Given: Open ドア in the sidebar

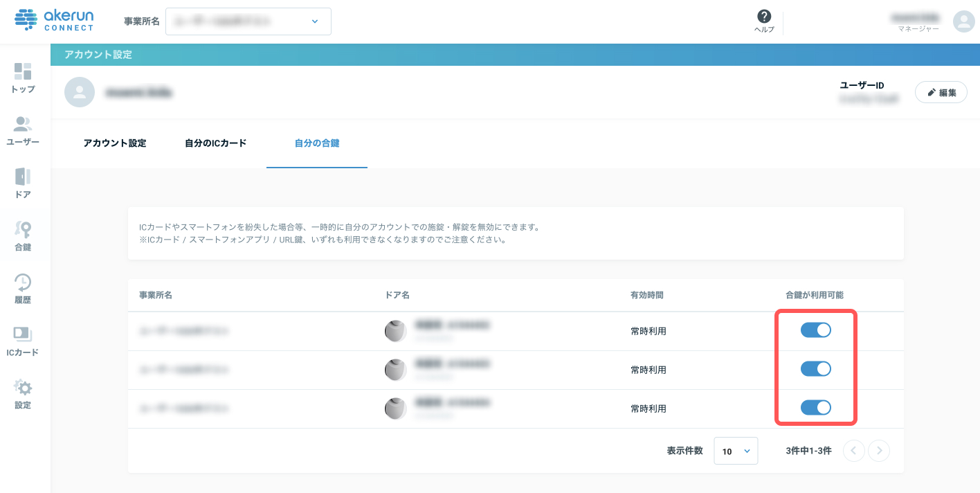Looking at the screenshot, I should tap(23, 183).
